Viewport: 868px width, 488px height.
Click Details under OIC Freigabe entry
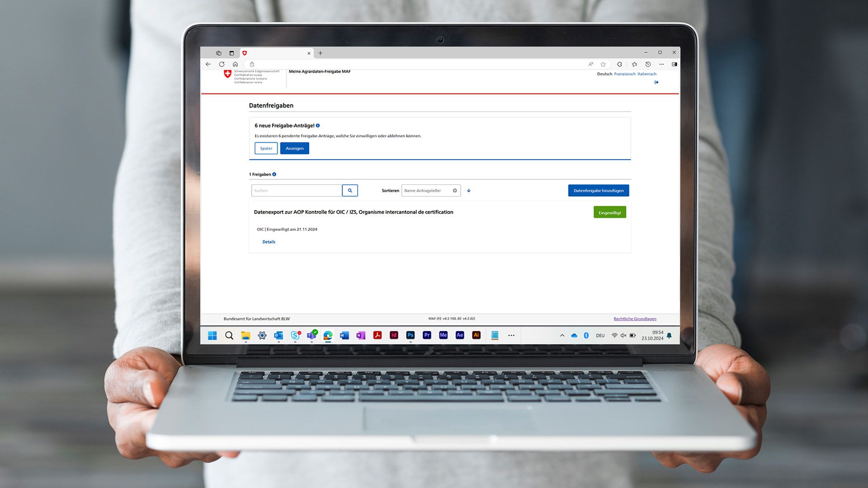268,241
